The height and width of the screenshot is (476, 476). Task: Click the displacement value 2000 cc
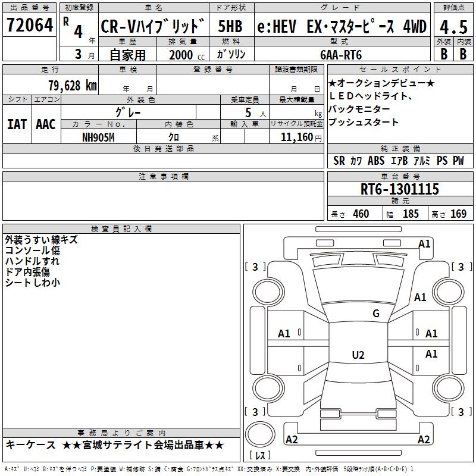(x=187, y=55)
